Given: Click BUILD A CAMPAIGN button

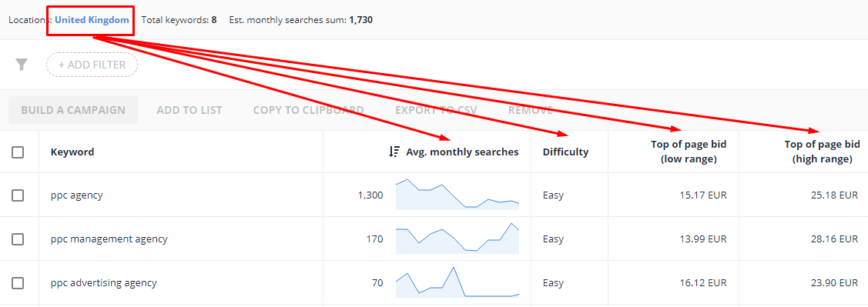Looking at the screenshot, I should pyautogui.click(x=73, y=110).
